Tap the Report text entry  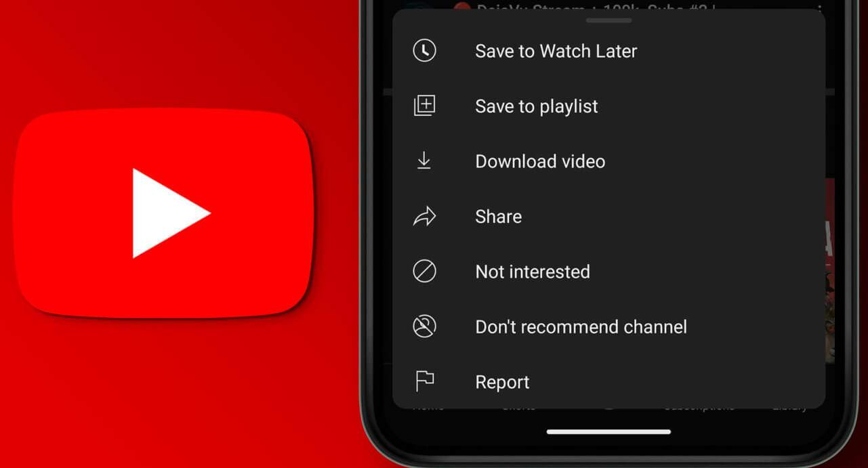[502, 383]
